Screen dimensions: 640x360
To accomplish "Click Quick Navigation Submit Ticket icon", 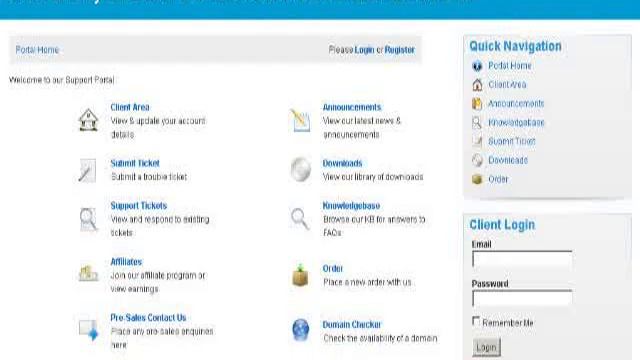I will 477,141.
